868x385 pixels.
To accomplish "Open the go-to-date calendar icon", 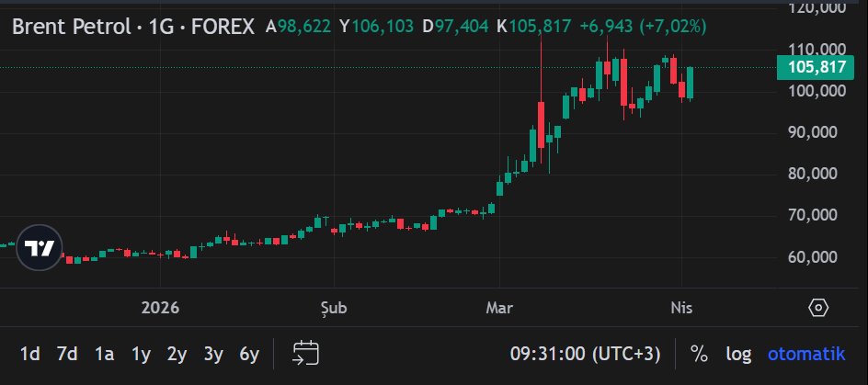I will coord(306,353).
